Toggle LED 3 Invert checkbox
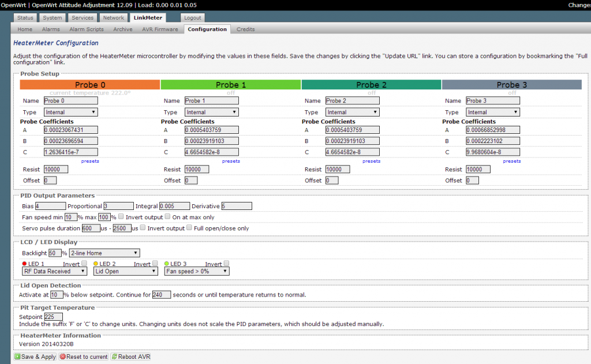591x364 pixels. coord(226,264)
